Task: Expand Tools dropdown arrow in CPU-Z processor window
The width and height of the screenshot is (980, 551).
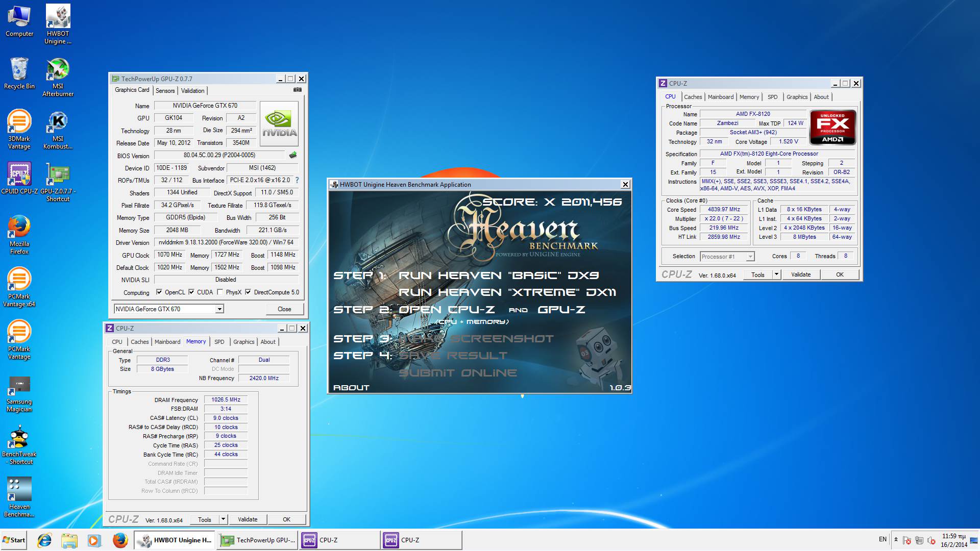Action: pos(776,274)
